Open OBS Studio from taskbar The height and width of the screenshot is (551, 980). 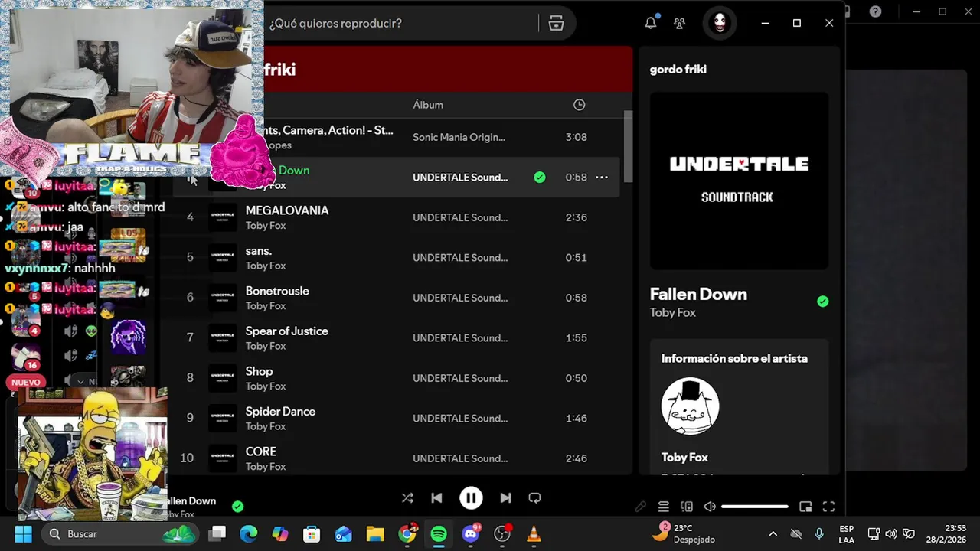point(502,534)
